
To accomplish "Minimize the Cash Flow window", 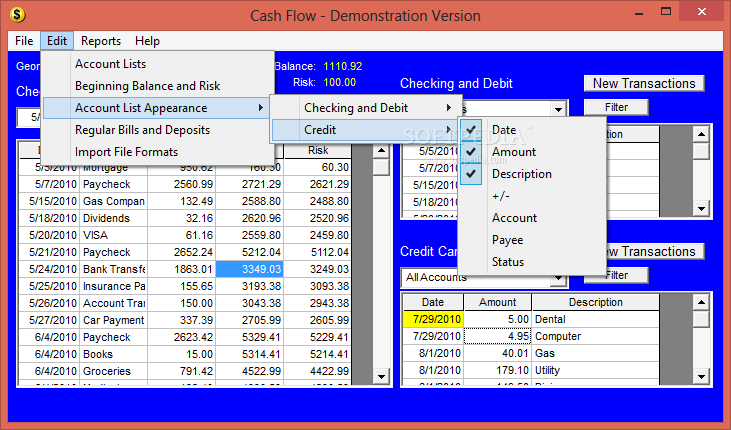I will [639, 13].
